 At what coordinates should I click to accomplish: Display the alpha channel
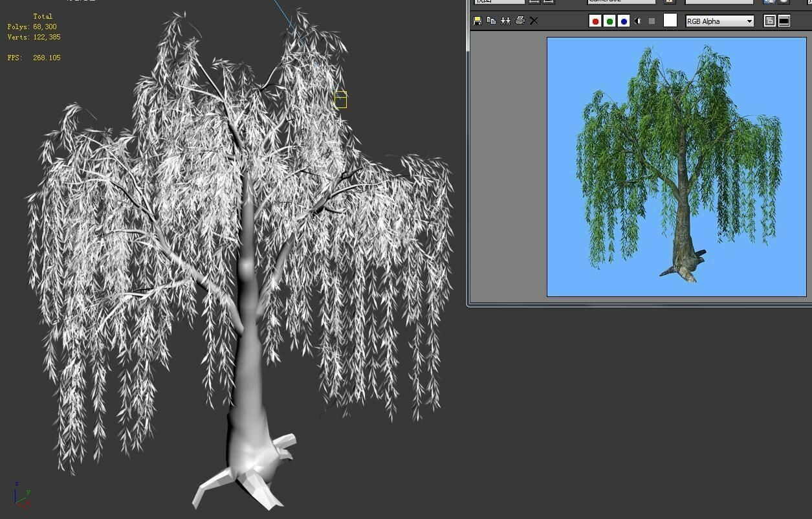pos(650,20)
